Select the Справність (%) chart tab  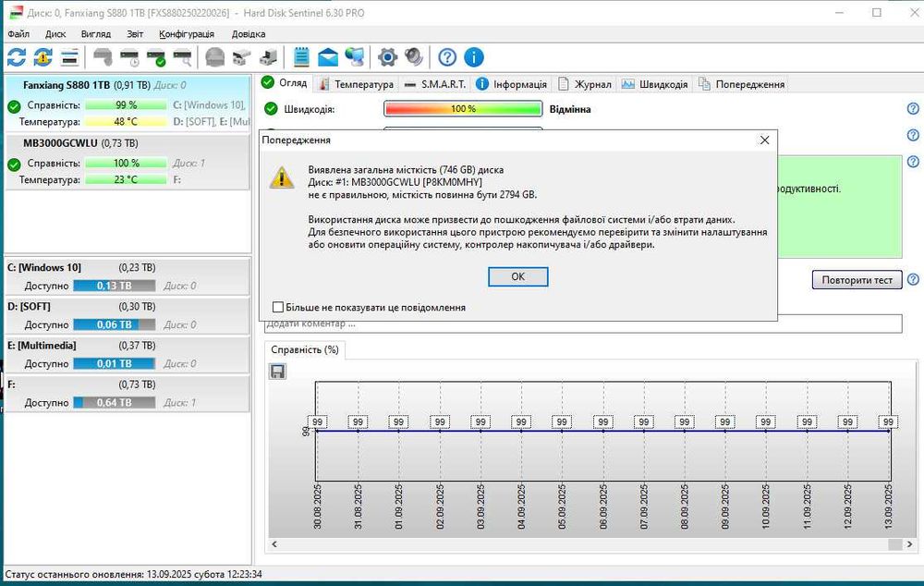[305, 349]
